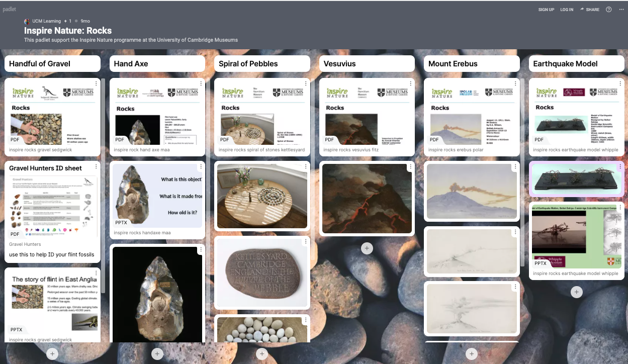Add a post under Earthquake Model column
628x364 pixels.
click(x=577, y=292)
